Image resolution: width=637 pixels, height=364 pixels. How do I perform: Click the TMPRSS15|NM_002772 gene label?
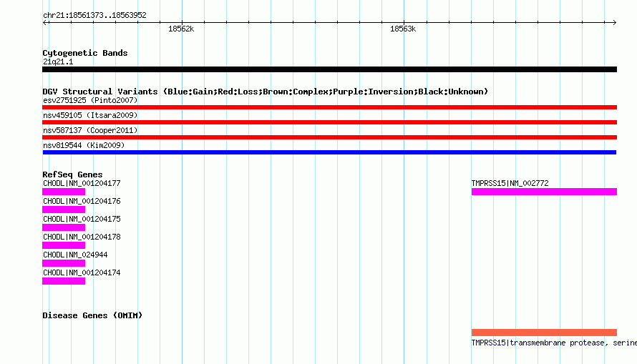coord(510,183)
